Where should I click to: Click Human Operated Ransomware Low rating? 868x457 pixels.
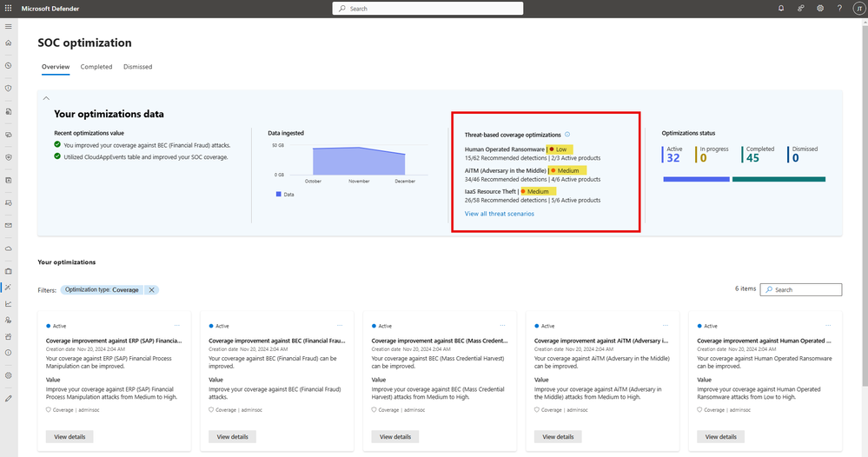click(x=560, y=149)
